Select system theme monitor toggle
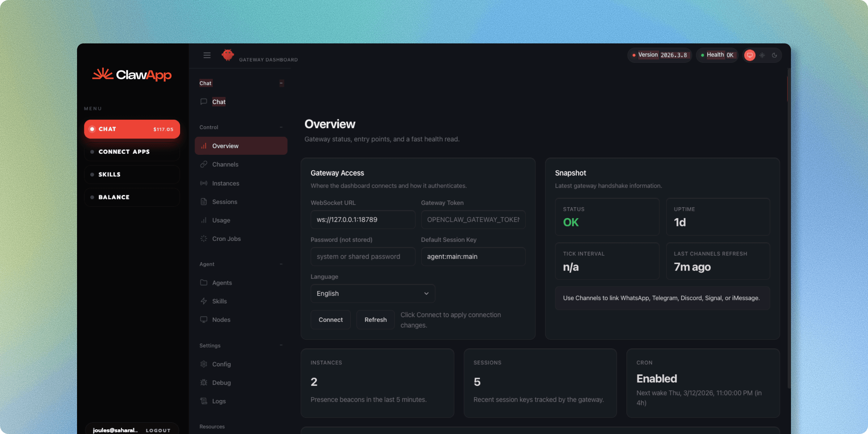 [x=750, y=55]
